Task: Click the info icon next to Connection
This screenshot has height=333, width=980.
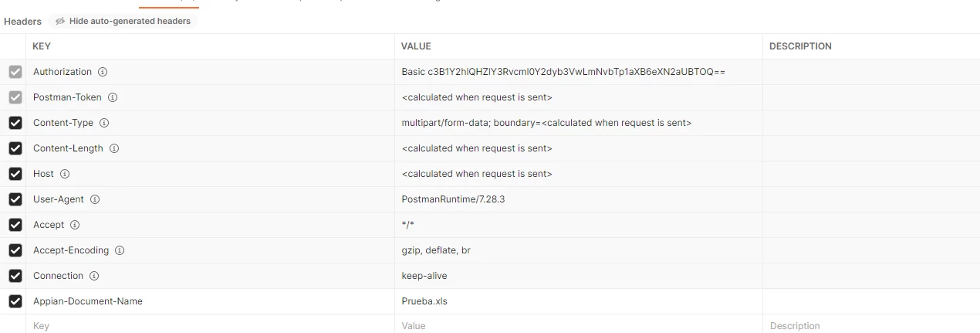Action: coord(94,276)
